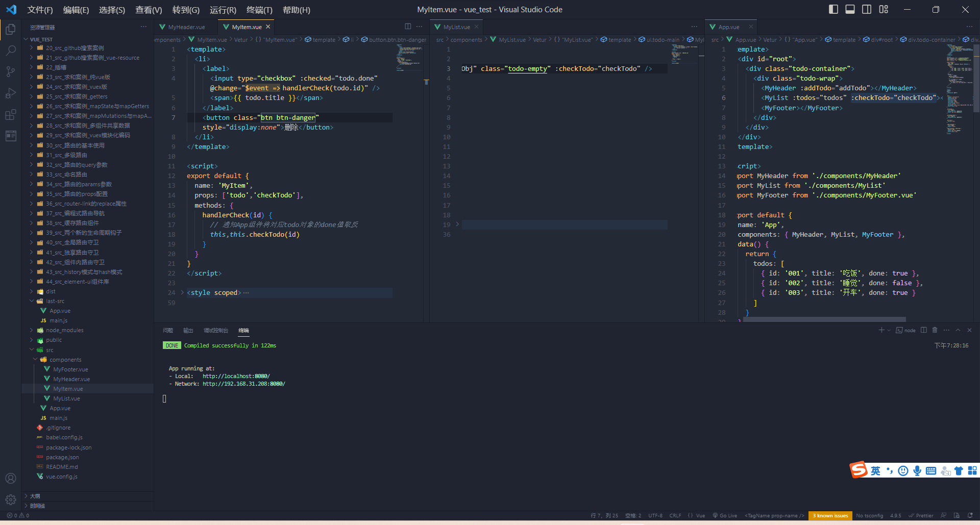Open the Run and Debug view
980x525 pixels.
click(11, 93)
